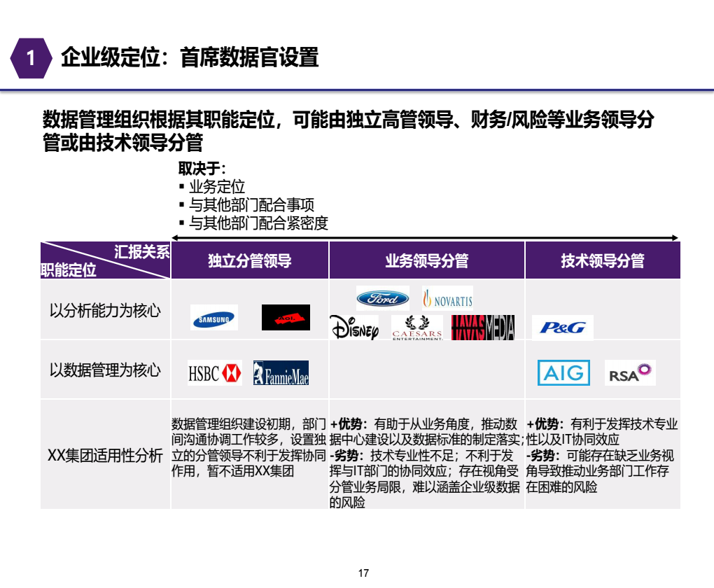The width and height of the screenshot is (714, 588).
Task: Click the Havas Media logo
Action: [x=483, y=328]
